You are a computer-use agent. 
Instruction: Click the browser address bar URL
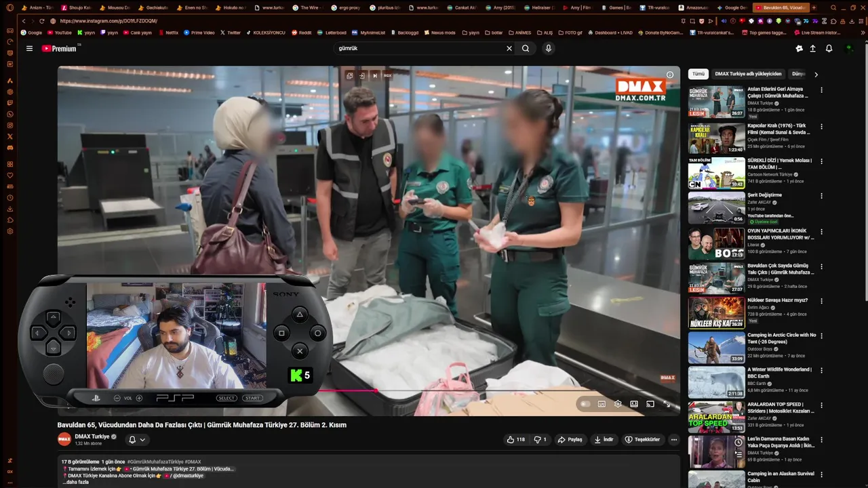point(108,21)
